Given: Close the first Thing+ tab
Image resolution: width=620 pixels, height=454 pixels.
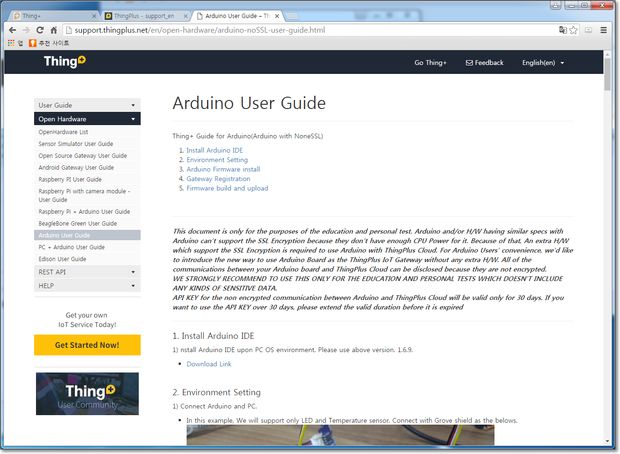Looking at the screenshot, I should pyautogui.click(x=94, y=16).
